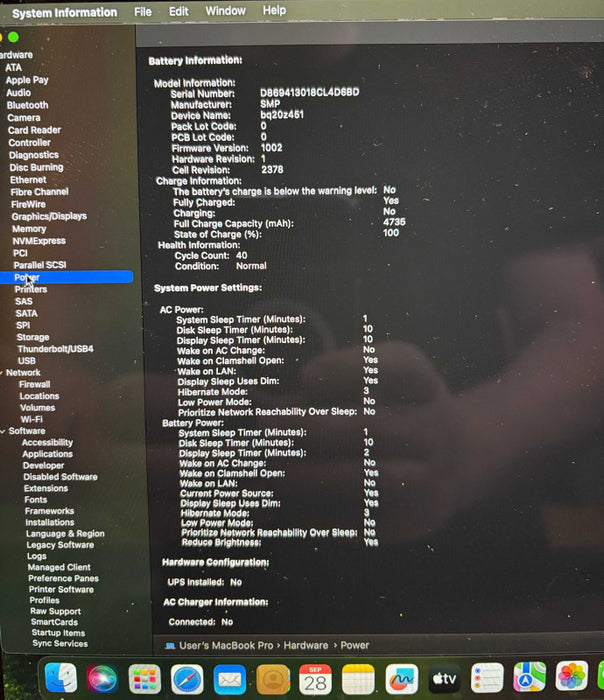Viewport: 604px width, 700px height.
Task: Select Parallel SCSI in the sidebar
Action: pos(40,265)
